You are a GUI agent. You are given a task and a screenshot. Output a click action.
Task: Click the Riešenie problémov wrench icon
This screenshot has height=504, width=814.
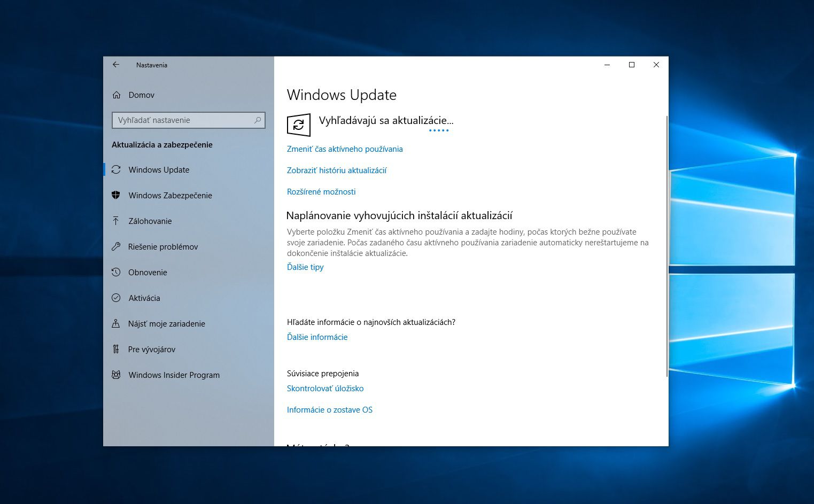point(116,246)
